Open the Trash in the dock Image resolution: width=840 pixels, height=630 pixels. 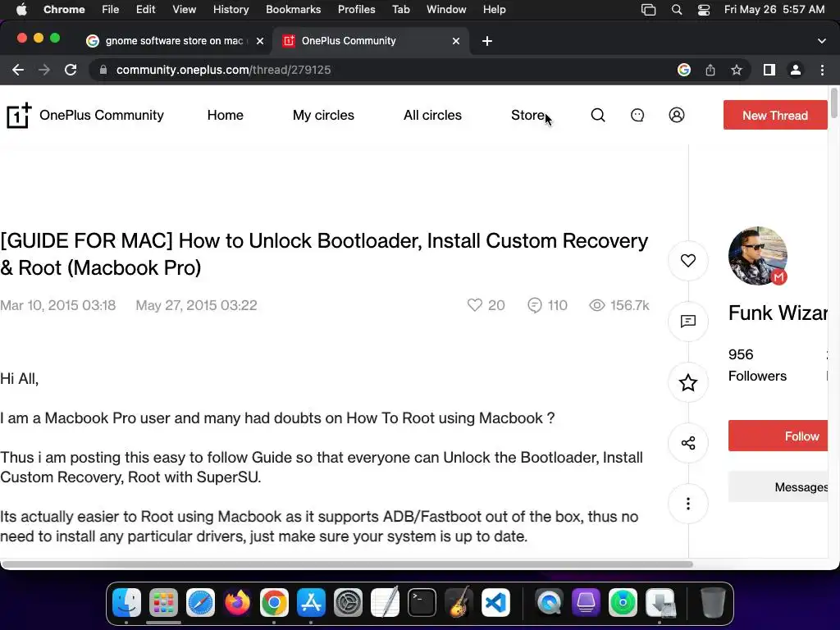[713, 603]
